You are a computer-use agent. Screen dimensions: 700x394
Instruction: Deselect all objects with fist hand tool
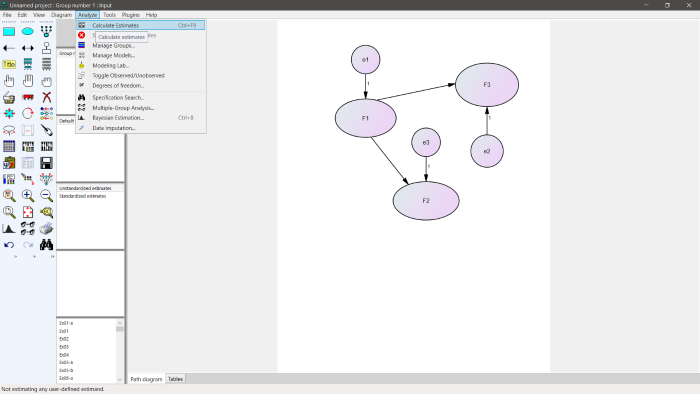tap(46, 81)
